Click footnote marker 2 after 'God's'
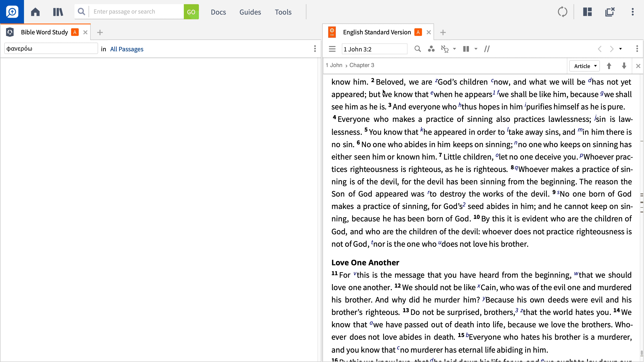Viewport: 644px width, 362px height. [x=464, y=205]
